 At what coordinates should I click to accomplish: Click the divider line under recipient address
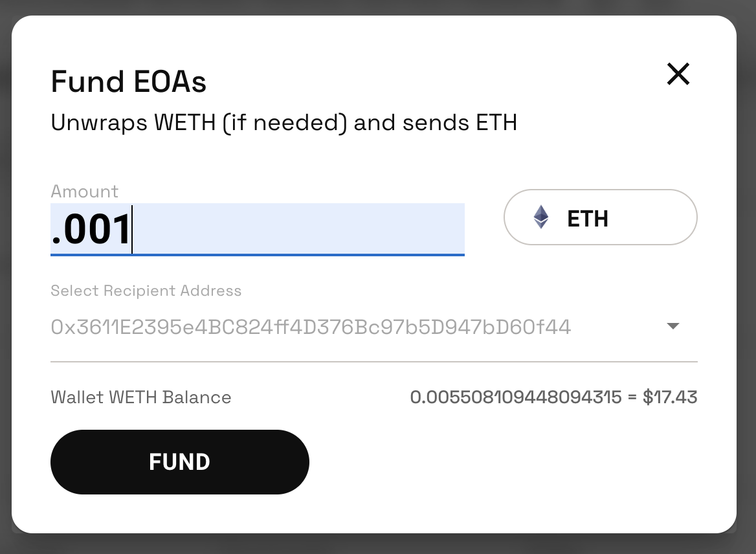coord(373,361)
